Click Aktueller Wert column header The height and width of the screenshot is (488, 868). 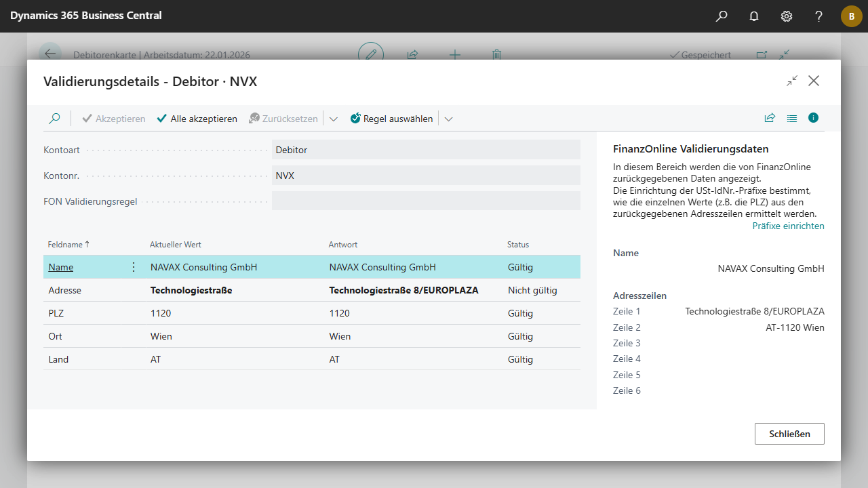[x=176, y=245]
